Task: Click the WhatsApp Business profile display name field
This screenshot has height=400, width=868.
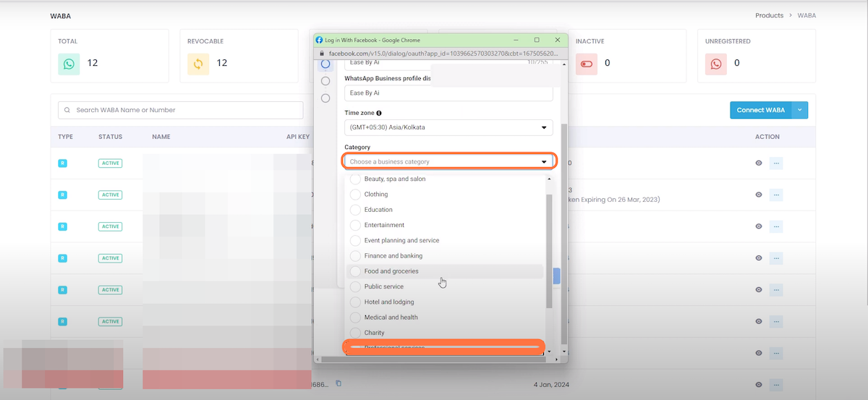Action: 448,93
